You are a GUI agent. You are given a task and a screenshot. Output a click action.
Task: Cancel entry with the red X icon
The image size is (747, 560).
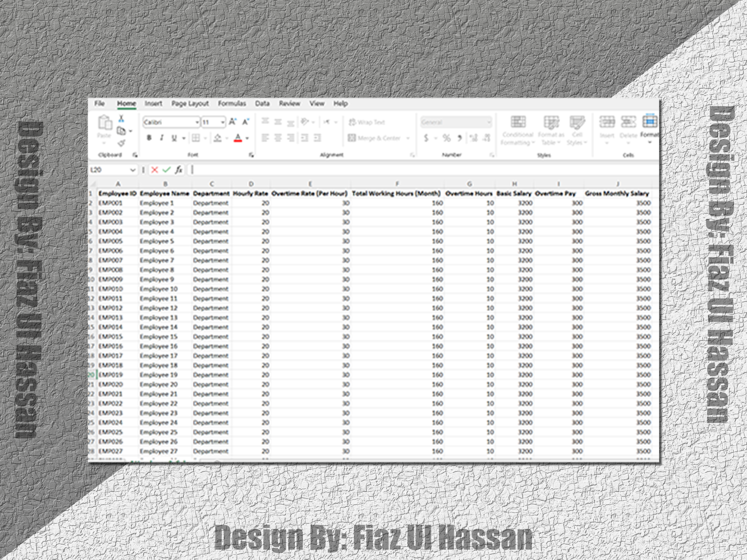pyautogui.click(x=155, y=170)
